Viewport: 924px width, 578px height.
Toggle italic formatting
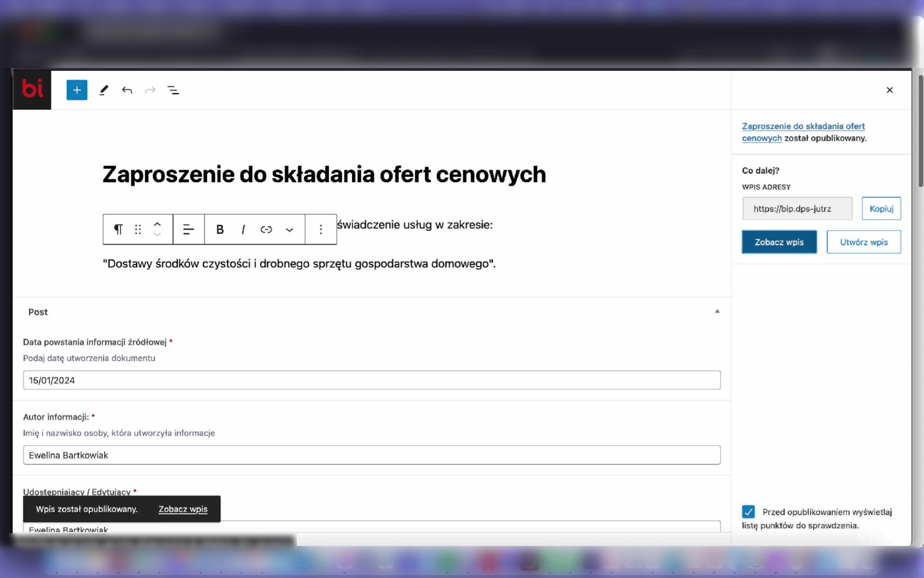(x=243, y=229)
